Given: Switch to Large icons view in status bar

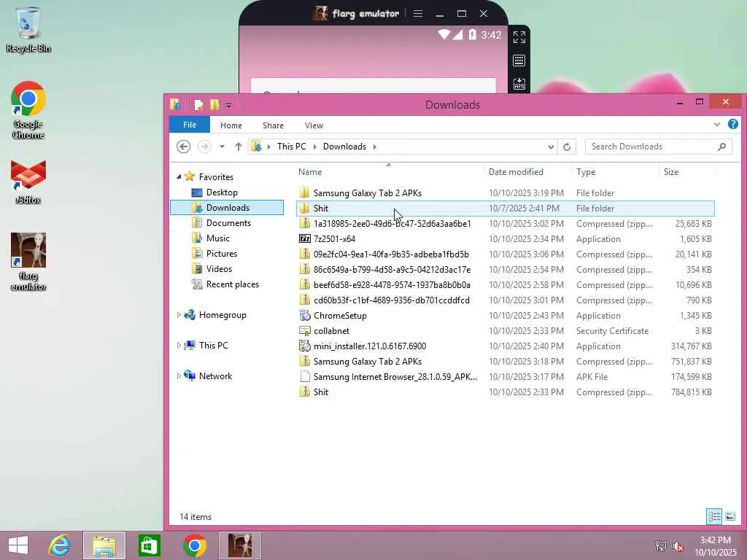Looking at the screenshot, I should coord(729,516).
